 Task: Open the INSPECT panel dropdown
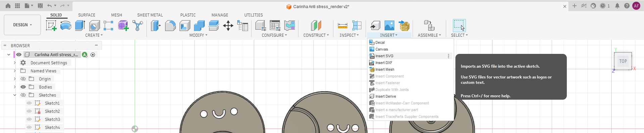coord(349,35)
